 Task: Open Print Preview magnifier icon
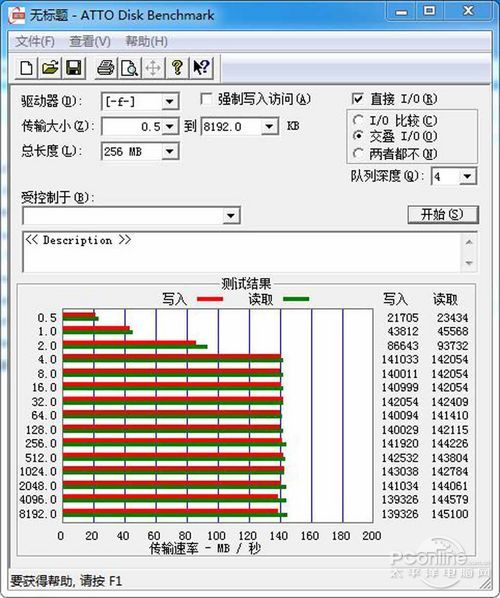point(129,68)
